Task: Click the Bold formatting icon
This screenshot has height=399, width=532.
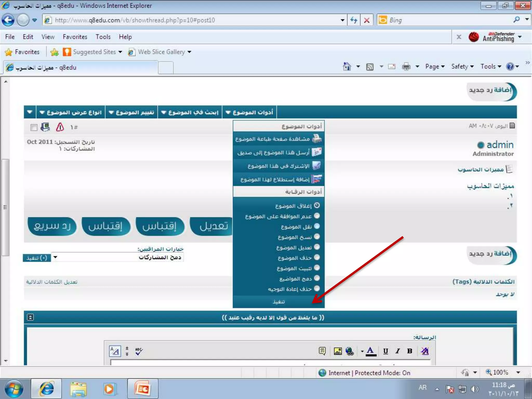Action: coord(410,351)
